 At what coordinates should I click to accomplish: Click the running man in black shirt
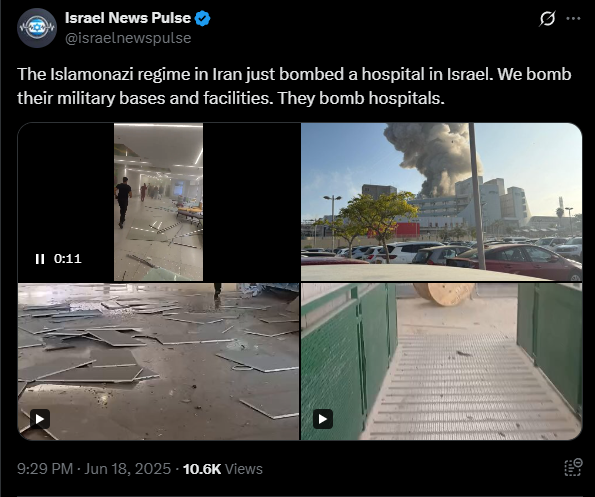[123, 202]
